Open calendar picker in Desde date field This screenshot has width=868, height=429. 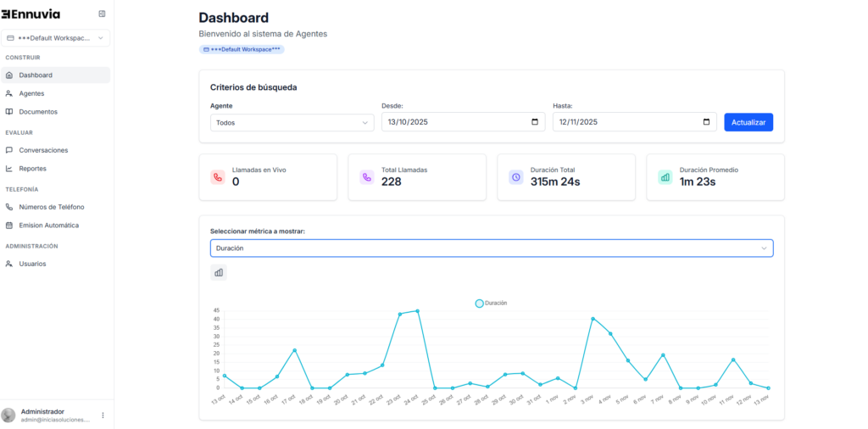(x=534, y=122)
